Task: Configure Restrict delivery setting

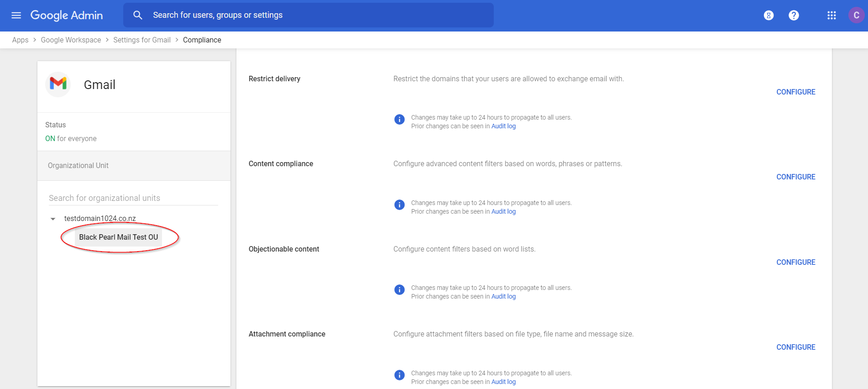Action: click(796, 92)
